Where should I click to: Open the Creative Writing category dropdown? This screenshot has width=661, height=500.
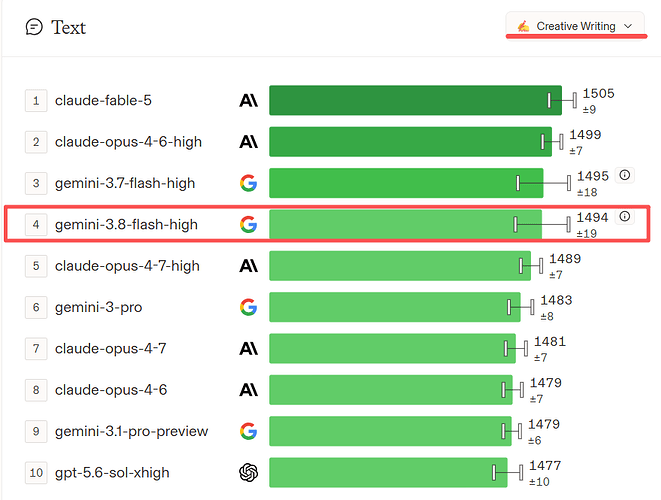tap(575, 26)
